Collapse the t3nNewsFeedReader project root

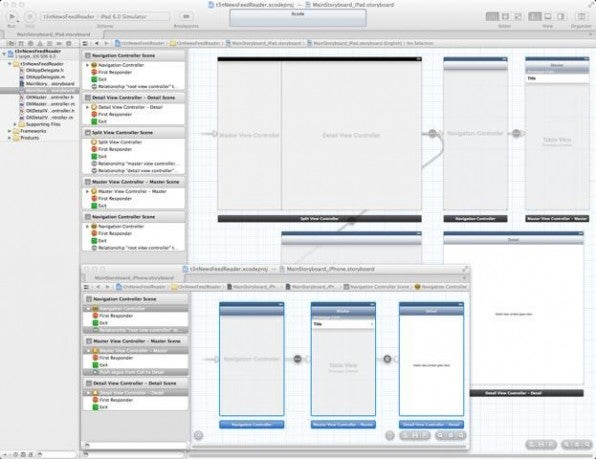click(4, 54)
